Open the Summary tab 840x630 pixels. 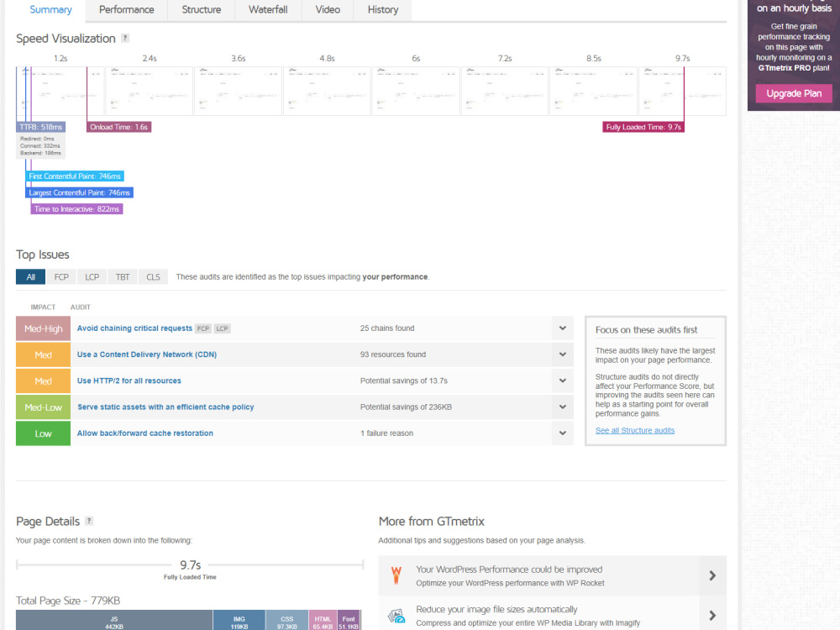pos(50,9)
